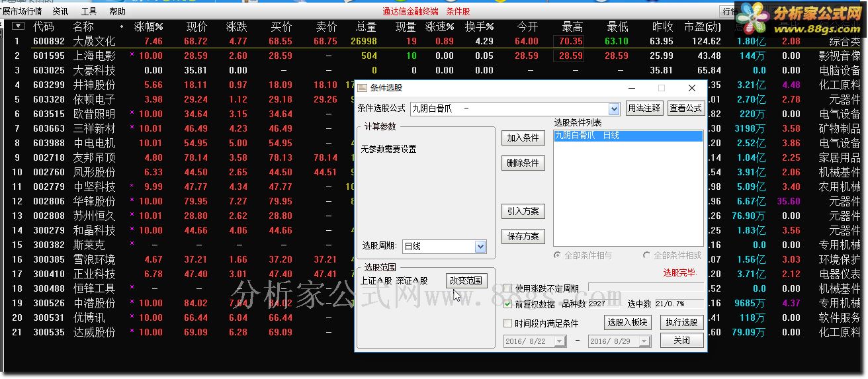Open the 资讯 menu
Image resolution: width=868 pixels, height=379 pixels.
pyautogui.click(x=60, y=11)
